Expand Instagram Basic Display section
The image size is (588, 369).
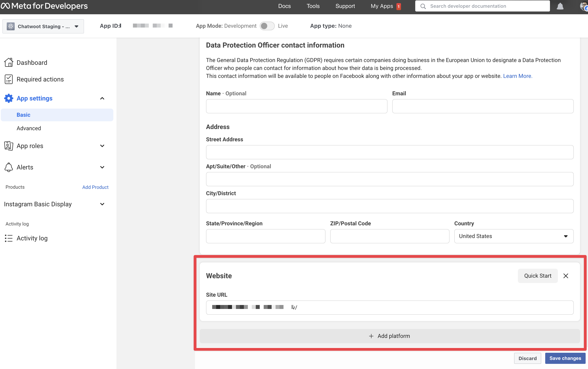tap(102, 204)
